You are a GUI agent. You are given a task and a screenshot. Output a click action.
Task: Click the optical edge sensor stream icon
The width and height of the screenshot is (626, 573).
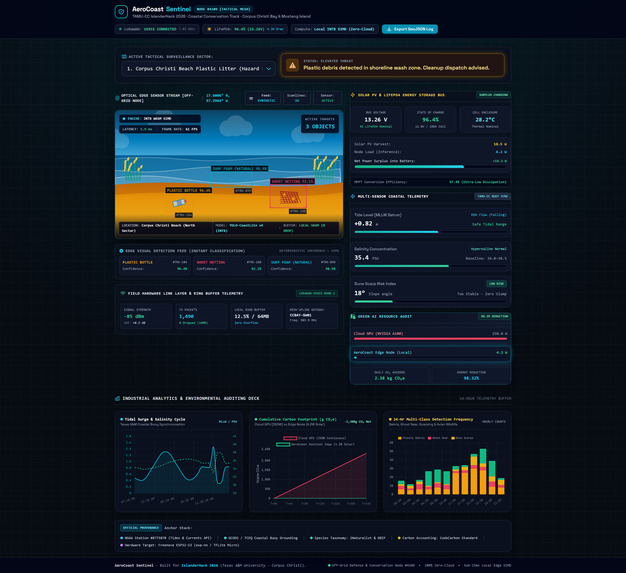pos(117,98)
